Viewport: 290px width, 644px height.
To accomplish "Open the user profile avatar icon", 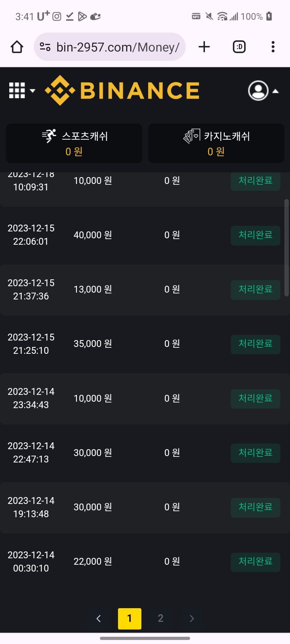I will click(x=258, y=91).
